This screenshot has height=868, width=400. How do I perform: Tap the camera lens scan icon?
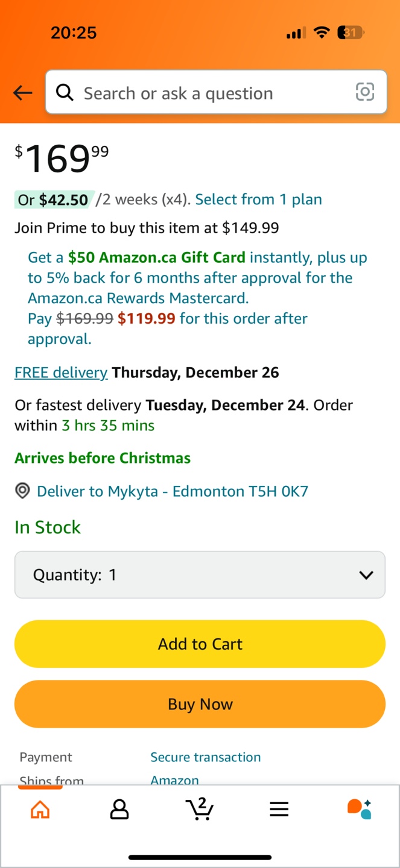point(365,92)
